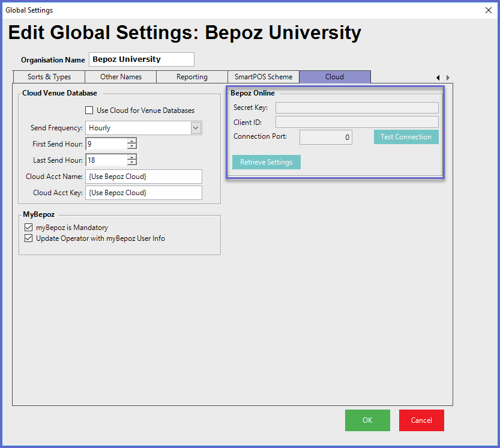Decrease First Send Hour with down arrow
This screenshot has width=500, height=448.
(x=131, y=147)
